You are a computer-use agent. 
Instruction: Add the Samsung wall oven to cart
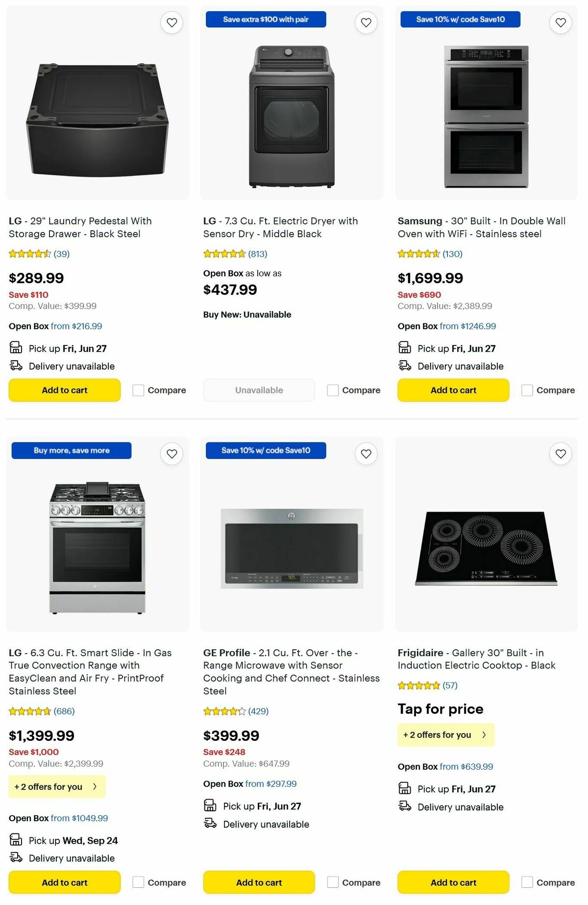point(453,390)
